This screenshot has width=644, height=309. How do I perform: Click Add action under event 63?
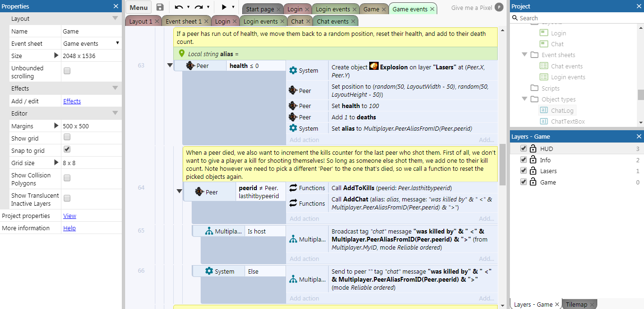coord(304,140)
